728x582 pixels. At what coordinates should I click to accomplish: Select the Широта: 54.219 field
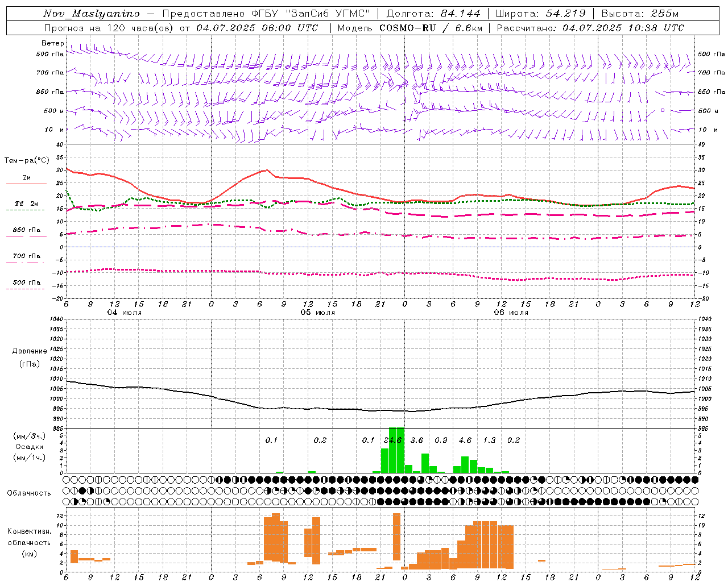(x=541, y=14)
